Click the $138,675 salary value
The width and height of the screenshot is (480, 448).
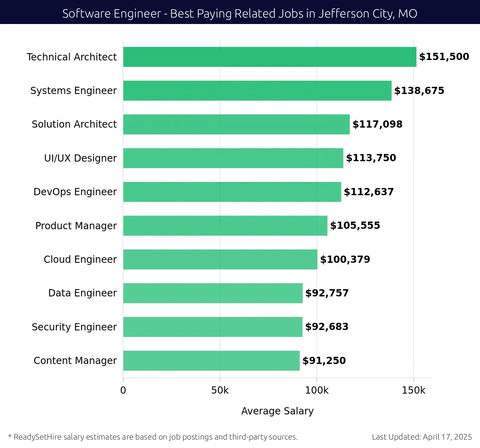(x=419, y=91)
